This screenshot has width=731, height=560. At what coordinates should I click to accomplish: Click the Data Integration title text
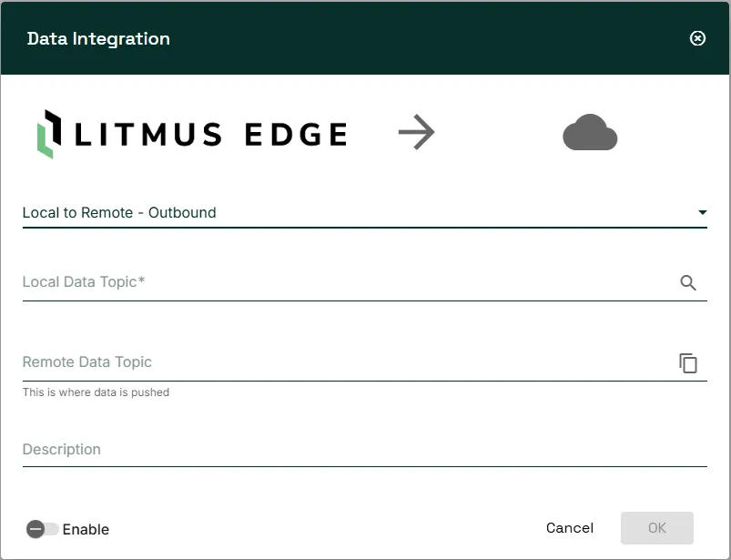click(98, 39)
